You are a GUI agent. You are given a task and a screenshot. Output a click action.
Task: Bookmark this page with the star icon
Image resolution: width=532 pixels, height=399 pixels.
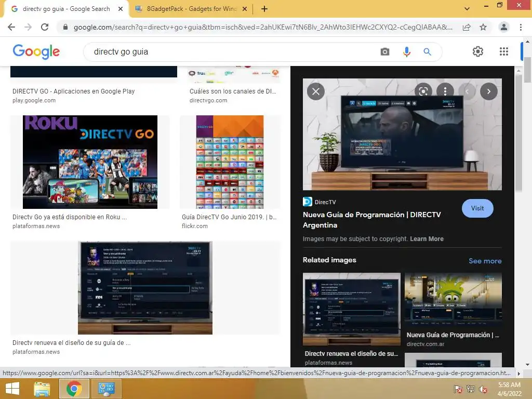click(483, 27)
